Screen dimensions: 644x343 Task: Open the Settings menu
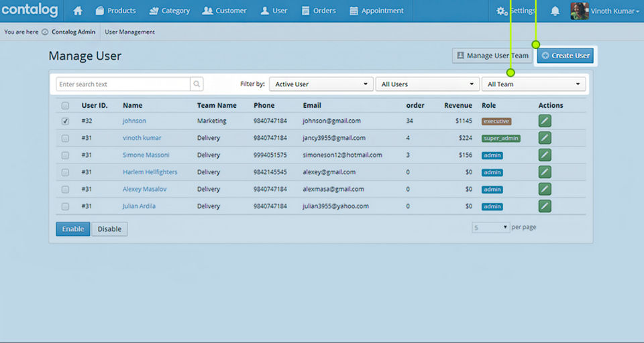pyautogui.click(x=516, y=11)
